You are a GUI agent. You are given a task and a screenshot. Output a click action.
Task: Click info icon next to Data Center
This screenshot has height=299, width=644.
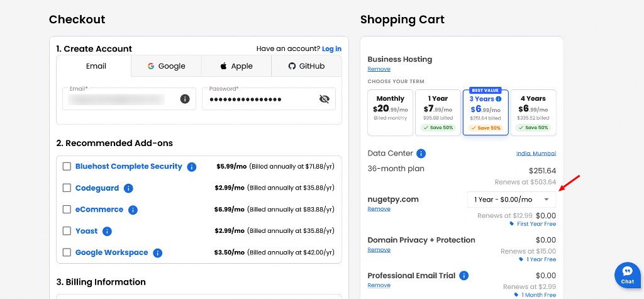[421, 154]
